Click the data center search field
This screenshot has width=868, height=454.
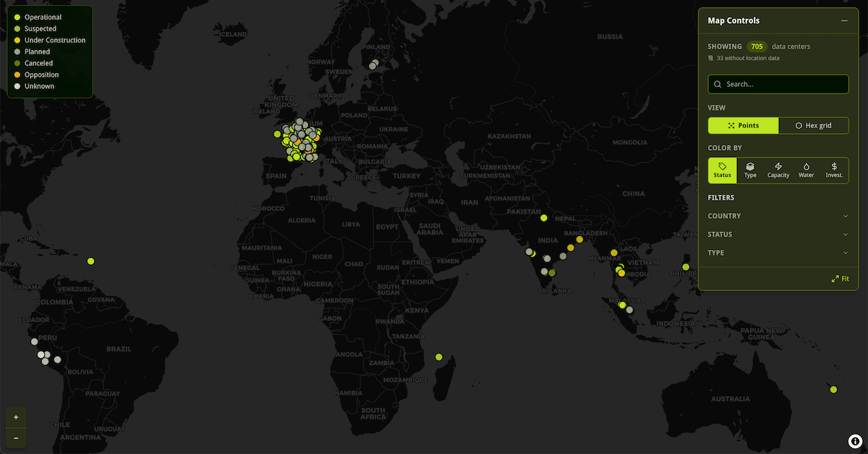tap(778, 84)
